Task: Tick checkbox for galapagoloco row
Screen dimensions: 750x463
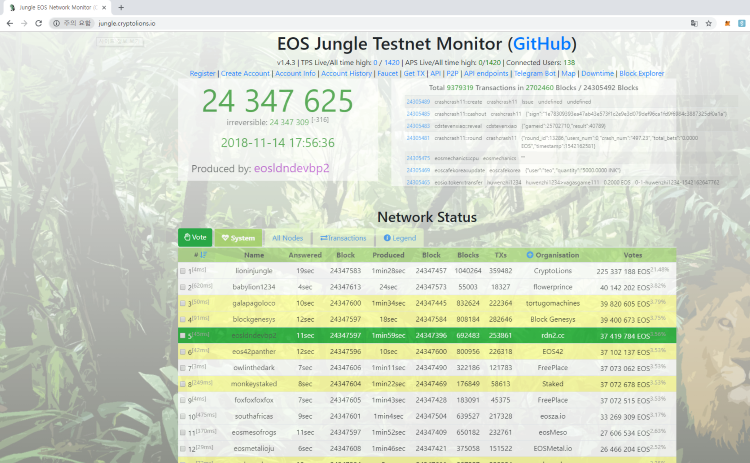Action: coord(183,303)
